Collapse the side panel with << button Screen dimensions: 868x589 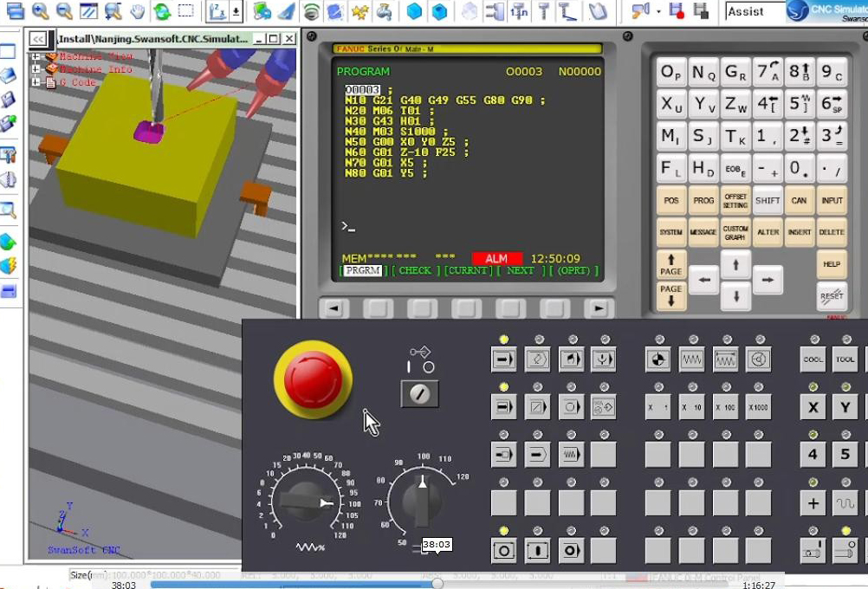tap(37, 39)
